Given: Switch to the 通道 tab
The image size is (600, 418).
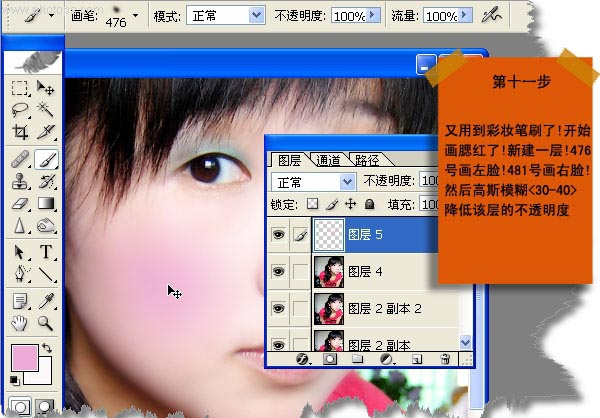Looking at the screenshot, I should tap(328, 160).
